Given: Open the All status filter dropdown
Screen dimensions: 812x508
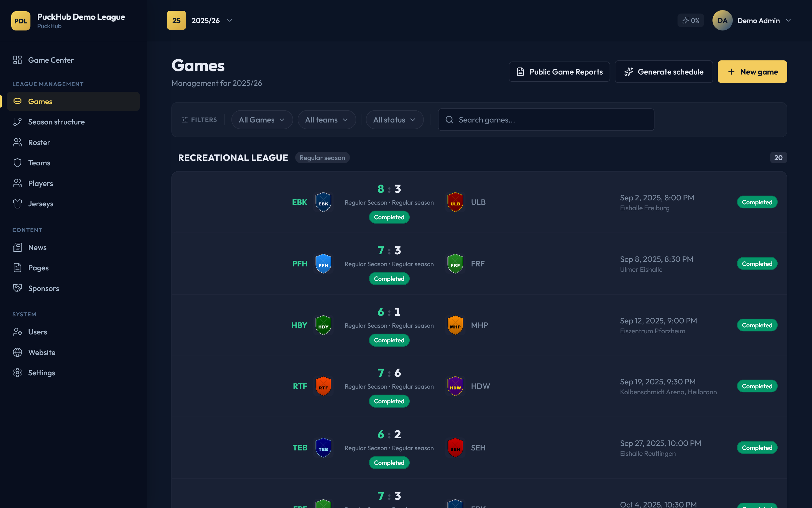Looking at the screenshot, I should 395,120.
